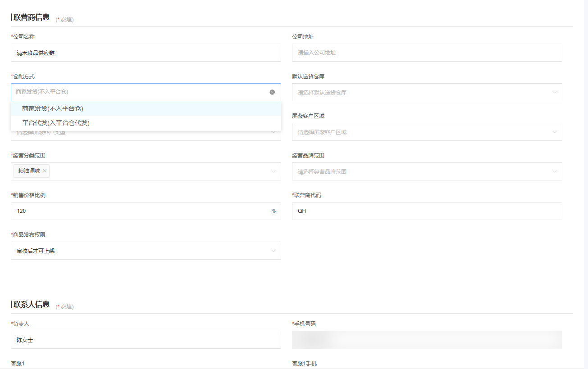Click the 联营商代码 label
The width and height of the screenshot is (588, 369).
[x=308, y=195]
